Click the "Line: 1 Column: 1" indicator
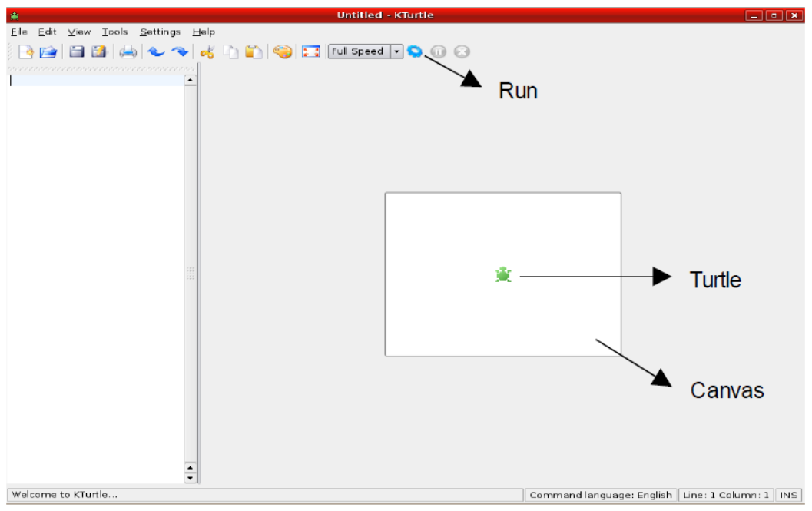This screenshot has width=812, height=511. (x=725, y=495)
